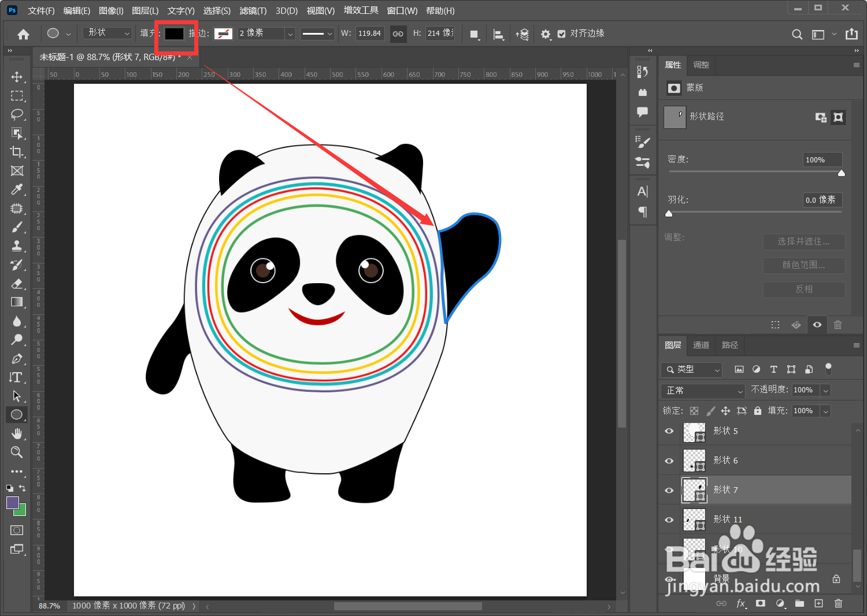Click the stroke color swatch
The height and width of the screenshot is (616, 867).
(x=223, y=34)
